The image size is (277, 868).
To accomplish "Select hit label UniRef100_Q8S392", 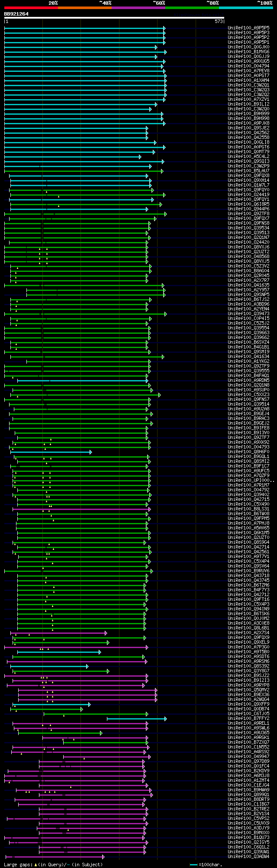I will 248,666.
